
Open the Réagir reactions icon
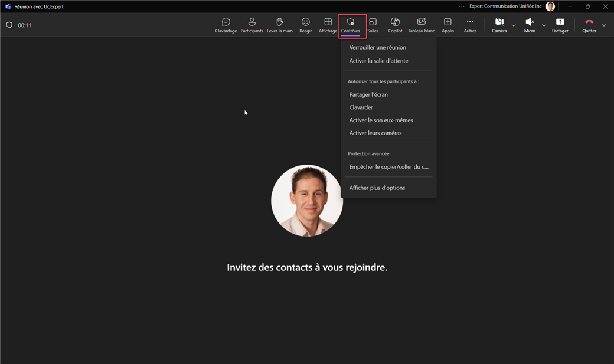tap(305, 25)
